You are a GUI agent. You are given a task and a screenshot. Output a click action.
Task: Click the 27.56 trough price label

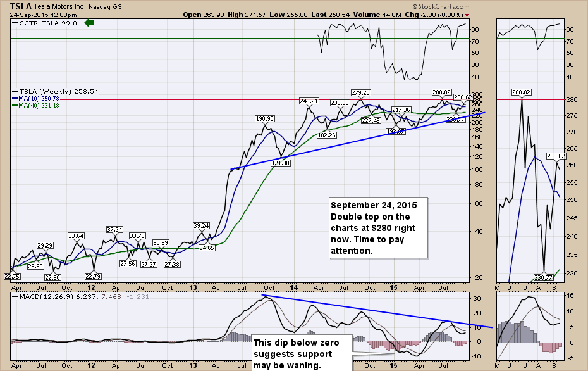point(128,264)
